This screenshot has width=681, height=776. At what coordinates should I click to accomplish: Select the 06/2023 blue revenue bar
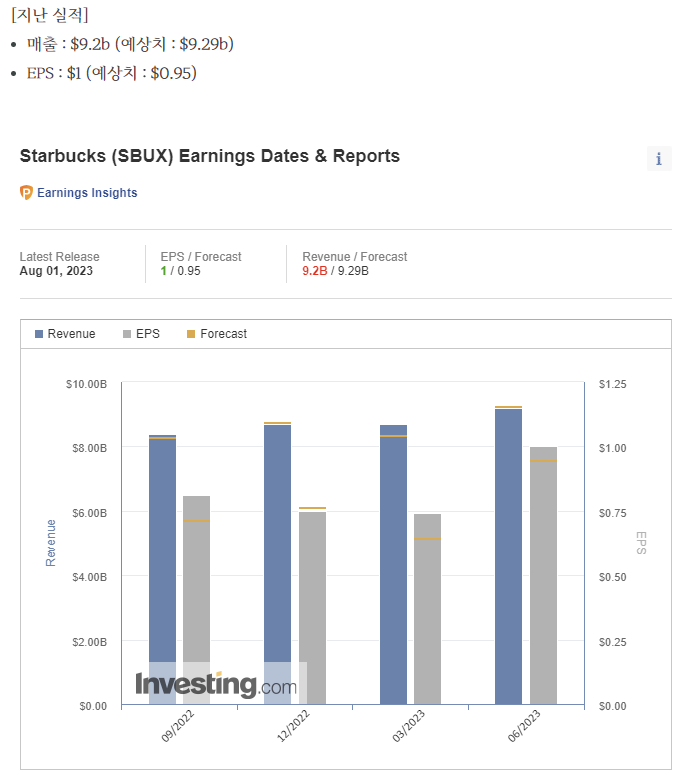click(x=508, y=557)
